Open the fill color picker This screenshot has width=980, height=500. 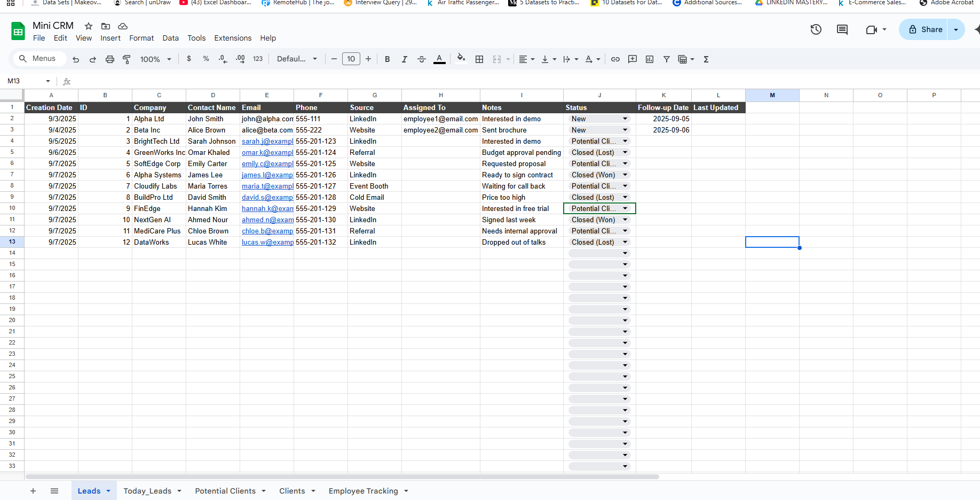click(461, 59)
